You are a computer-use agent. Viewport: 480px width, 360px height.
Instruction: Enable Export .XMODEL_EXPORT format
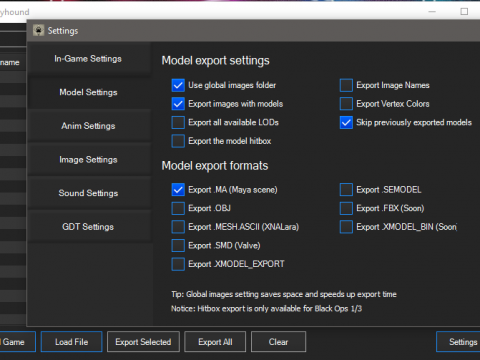(x=178, y=264)
